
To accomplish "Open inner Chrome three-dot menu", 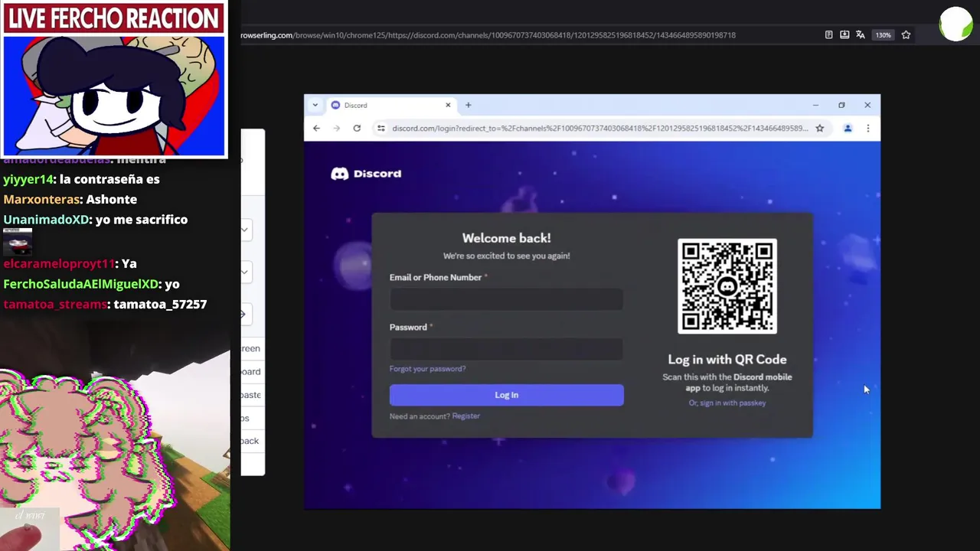I will [867, 128].
